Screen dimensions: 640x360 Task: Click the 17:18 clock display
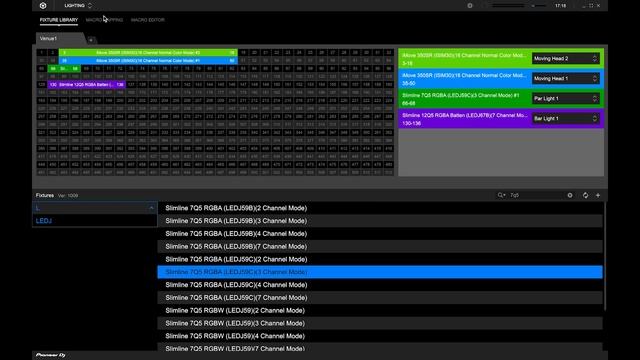tap(560, 6)
